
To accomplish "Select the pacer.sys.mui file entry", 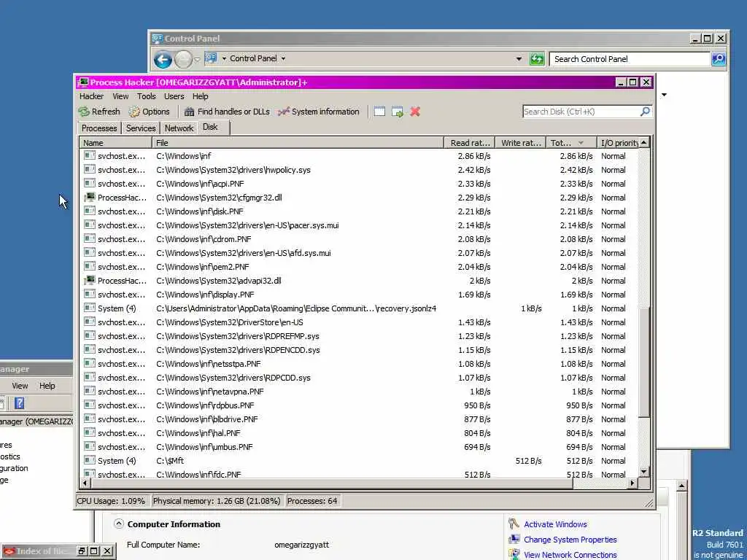I will [247, 225].
